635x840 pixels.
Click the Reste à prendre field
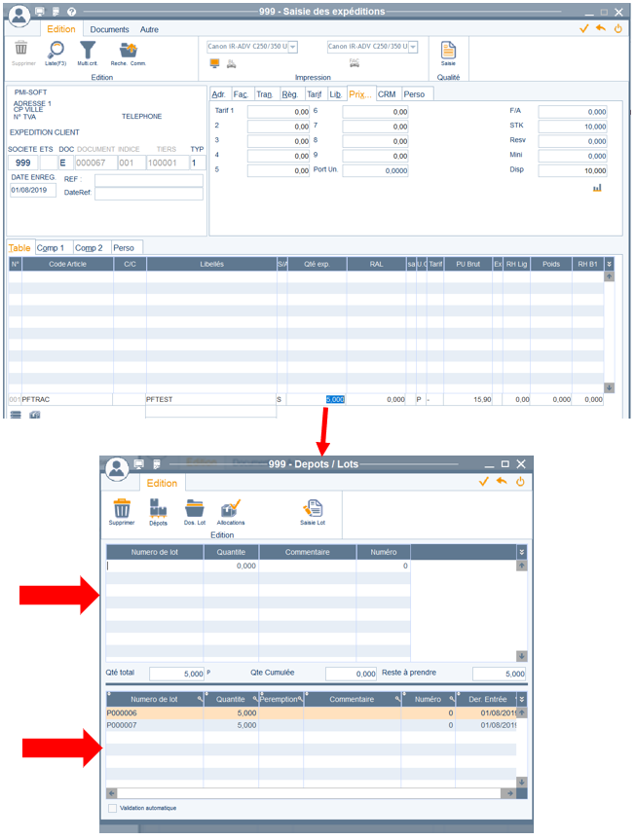pos(499,674)
